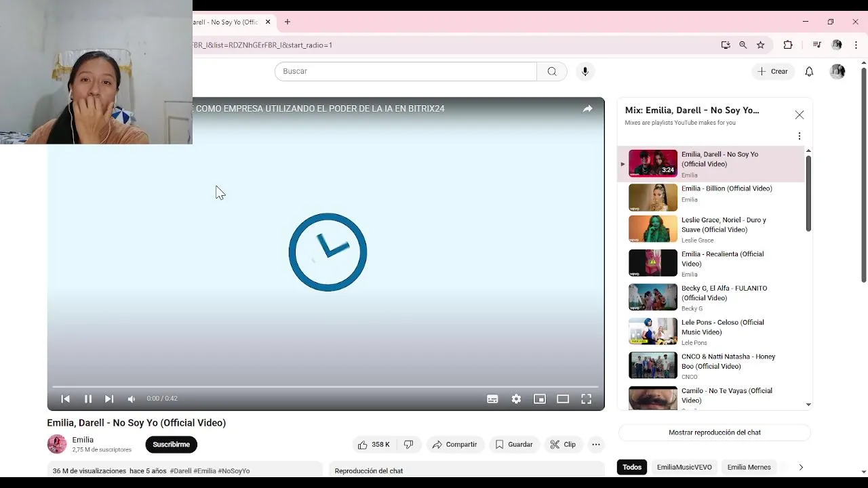
Task: Play Lele Pons - Celoso from the playlist
Action: tap(711, 332)
